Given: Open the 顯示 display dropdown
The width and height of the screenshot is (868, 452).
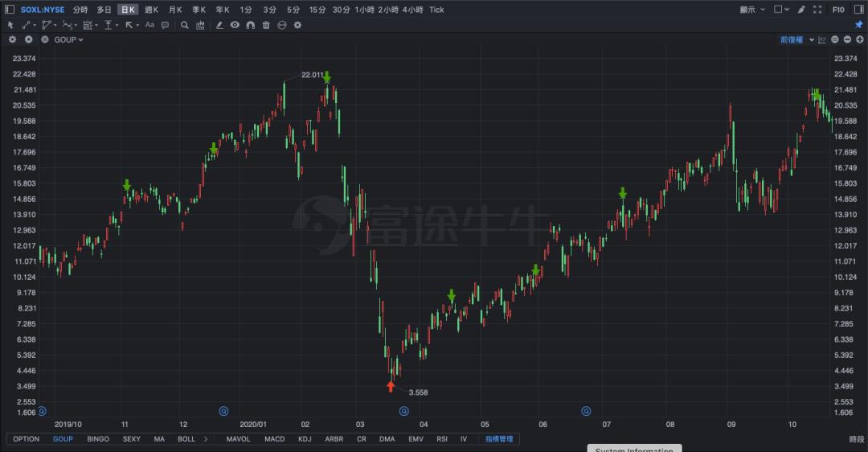Looking at the screenshot, I should [751, 10].
